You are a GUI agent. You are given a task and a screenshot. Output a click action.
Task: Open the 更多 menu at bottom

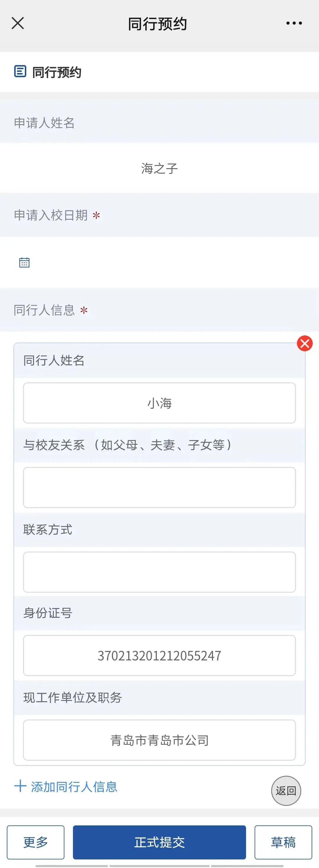pos(36,842)
